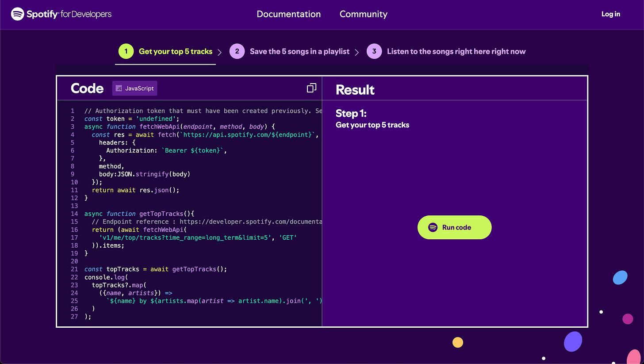Open the Documentation menu

(288, 14)
